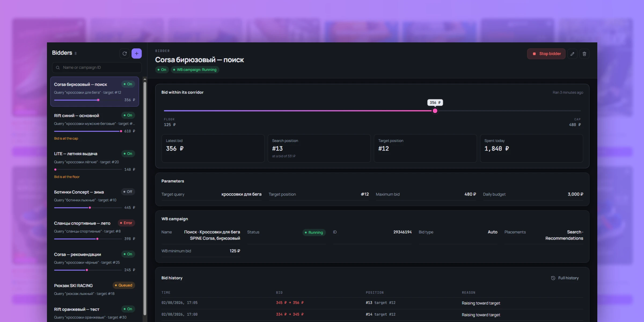644x322 pixels.
Task: Click the On badge on Corsa рекомендации
Action: click(x=128, y=254)
